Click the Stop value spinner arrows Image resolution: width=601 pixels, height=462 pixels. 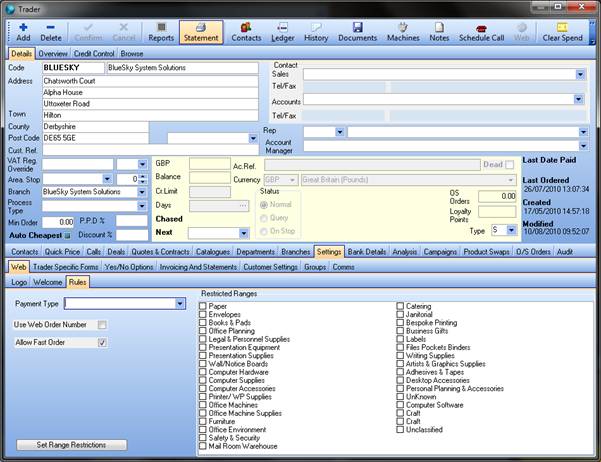click(143, 179)
